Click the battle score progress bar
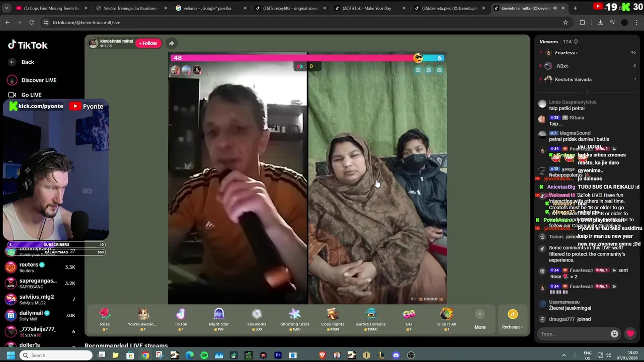Screen dimensions: 644x362 point(307,58)
